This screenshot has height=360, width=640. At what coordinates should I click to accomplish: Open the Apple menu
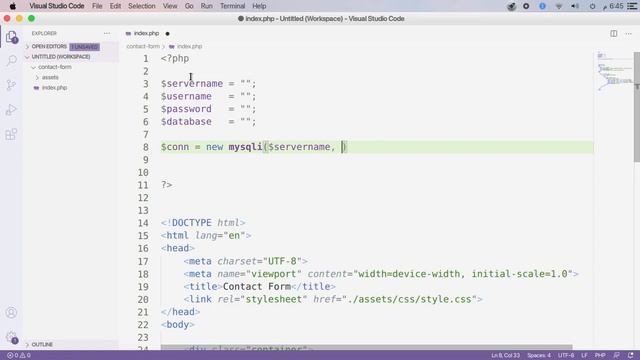pyautogui.click(x=13, y=6)
